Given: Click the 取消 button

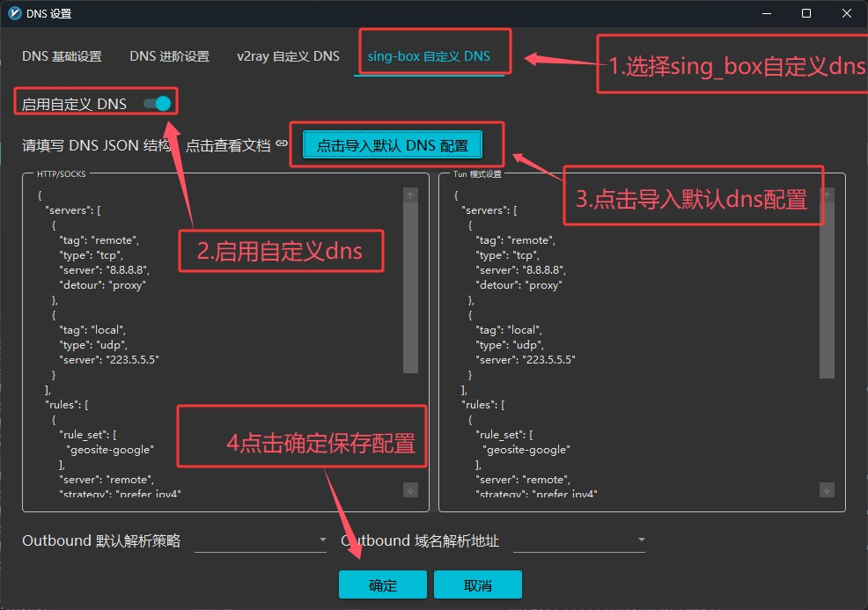Looking at the screenshot, I should (478, 584).
